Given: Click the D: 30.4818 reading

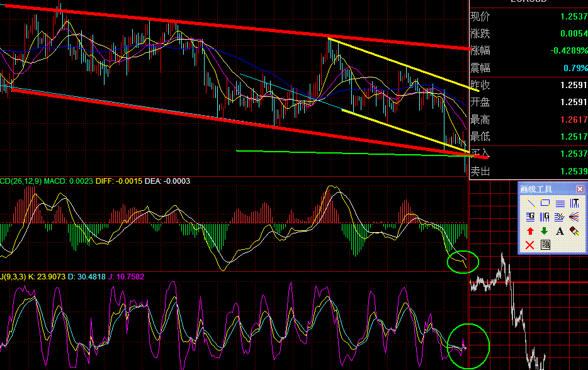Looking at the screenshot, I should pyautogui.click(x=87, y=277).
